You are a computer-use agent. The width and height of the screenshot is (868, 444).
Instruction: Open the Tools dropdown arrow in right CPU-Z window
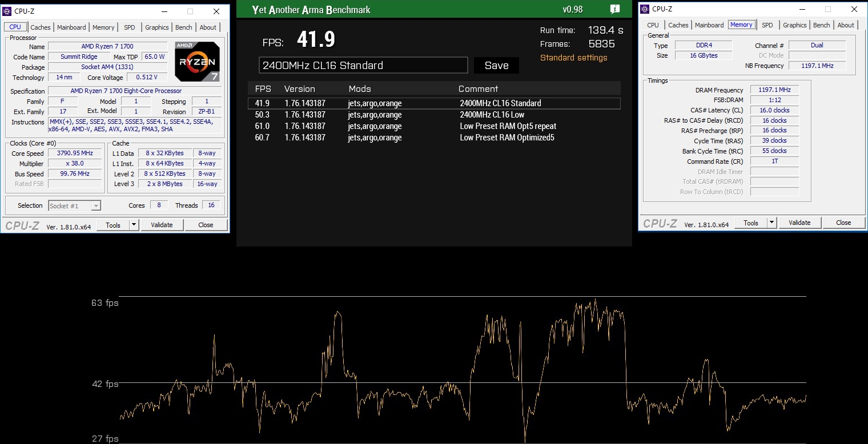[x=772, y=223]
